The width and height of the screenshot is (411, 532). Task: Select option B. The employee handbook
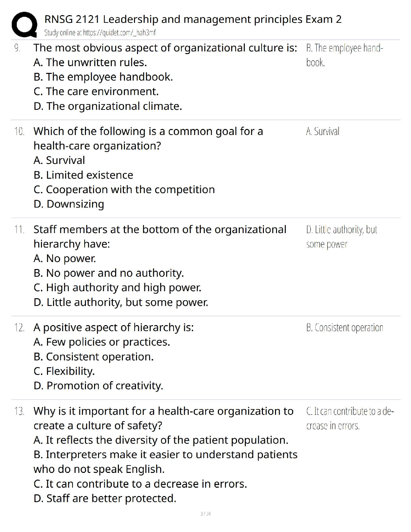pyautogui.click(x=103, y=77)
